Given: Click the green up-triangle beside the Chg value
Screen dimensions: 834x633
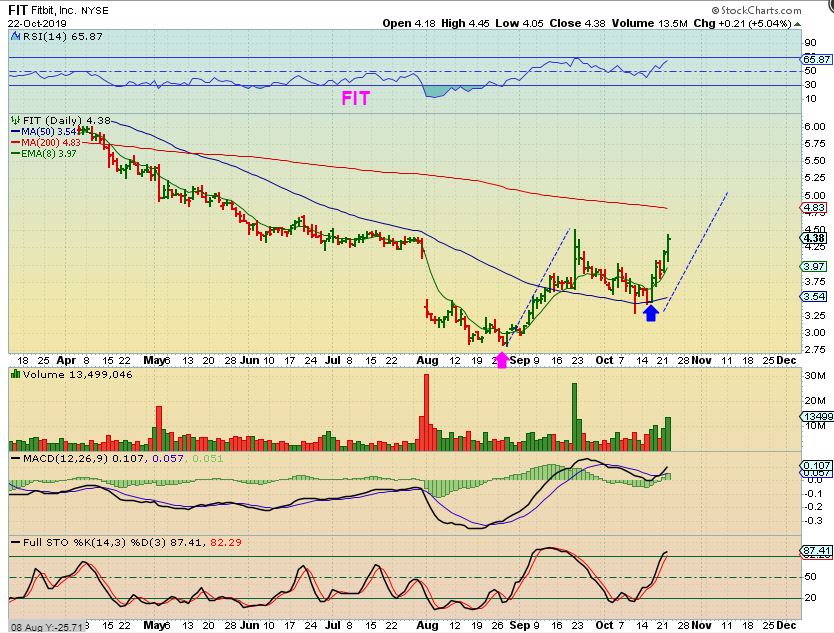Looking at the screenshot, I should click(797, 24).
